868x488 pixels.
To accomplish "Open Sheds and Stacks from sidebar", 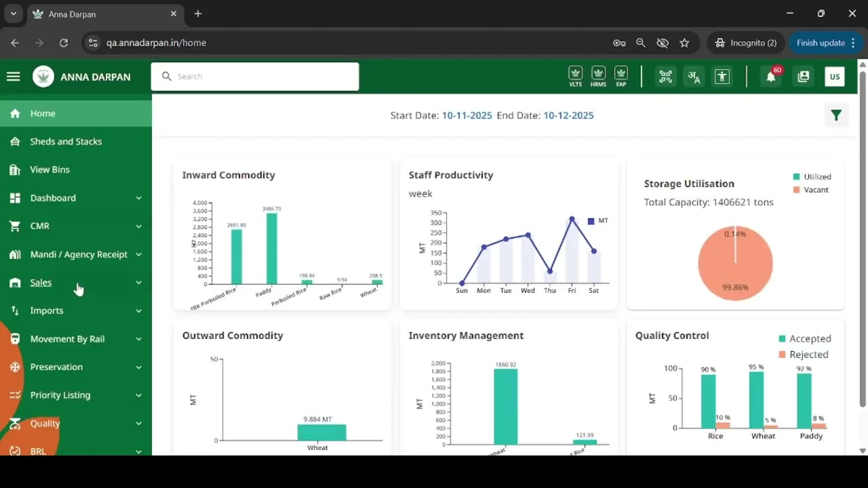I will click(76, 142).
